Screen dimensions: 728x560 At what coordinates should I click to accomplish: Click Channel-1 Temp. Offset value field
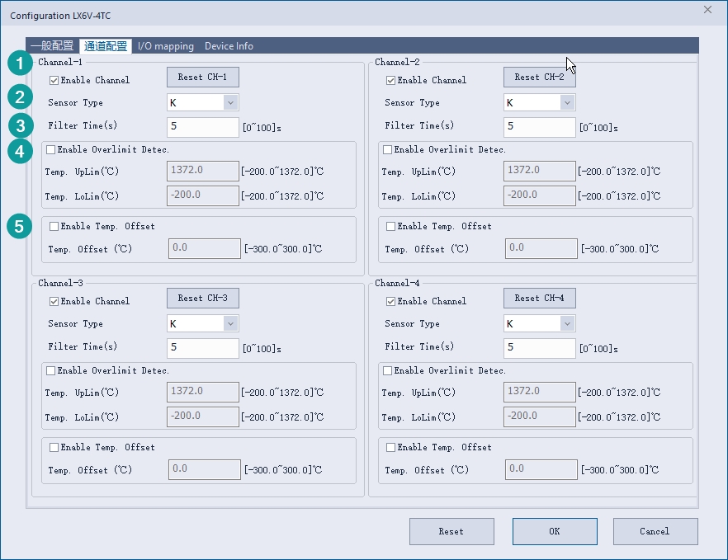click(x=205, y=249)
